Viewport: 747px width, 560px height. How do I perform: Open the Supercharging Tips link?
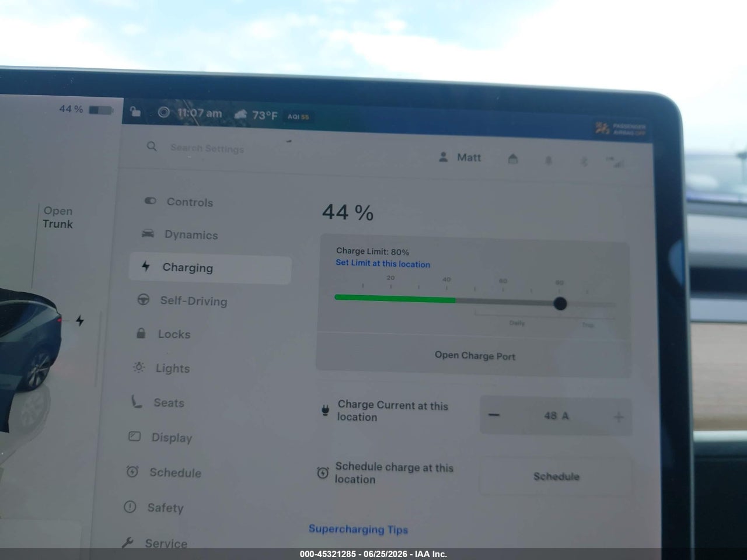click(x=358, y=529)
